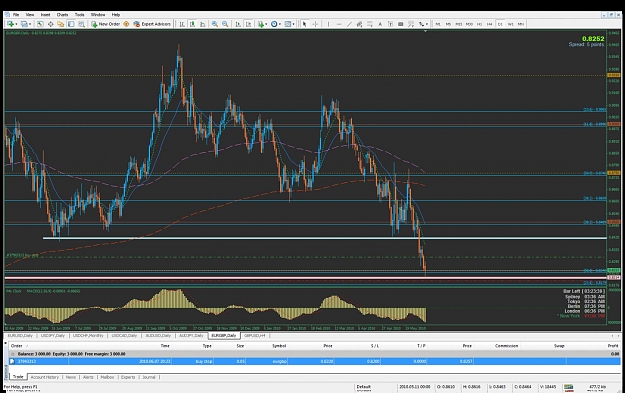Select the D1 daily timeframe button
Image resolution: width=625 pixels, height=393 pixels.
500,24
